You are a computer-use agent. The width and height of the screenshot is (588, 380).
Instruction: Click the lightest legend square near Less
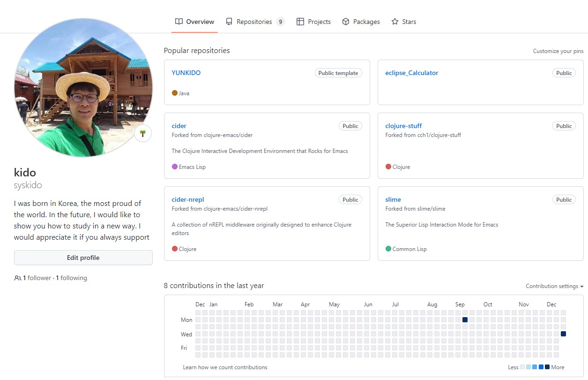click(x=522, y=367)
